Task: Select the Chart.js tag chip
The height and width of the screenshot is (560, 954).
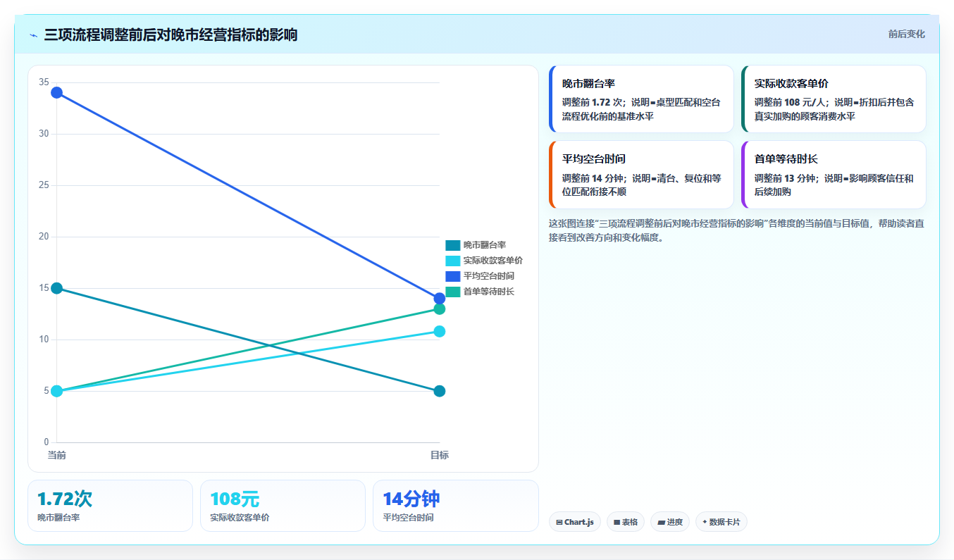Action: click(575, 522)
